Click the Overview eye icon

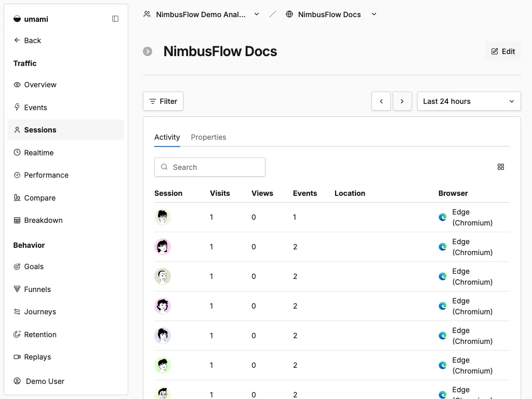(x=17, y=85)
